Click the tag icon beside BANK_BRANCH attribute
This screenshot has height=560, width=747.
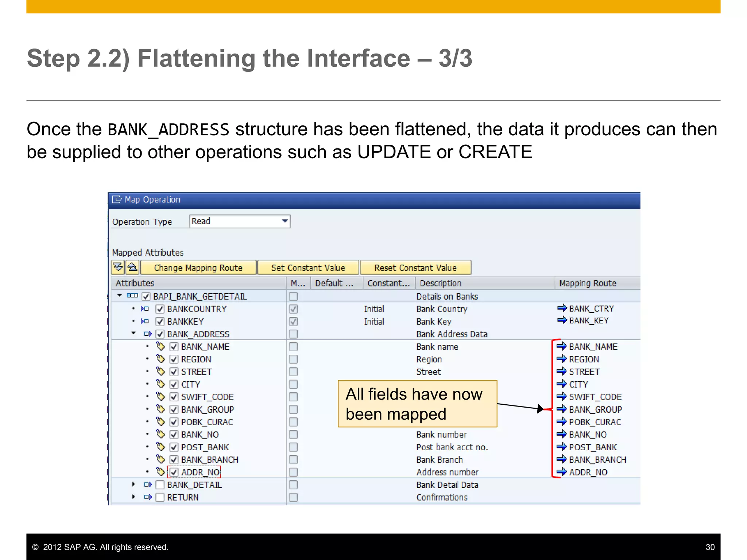pyautogui.click(x=160, y=459)
